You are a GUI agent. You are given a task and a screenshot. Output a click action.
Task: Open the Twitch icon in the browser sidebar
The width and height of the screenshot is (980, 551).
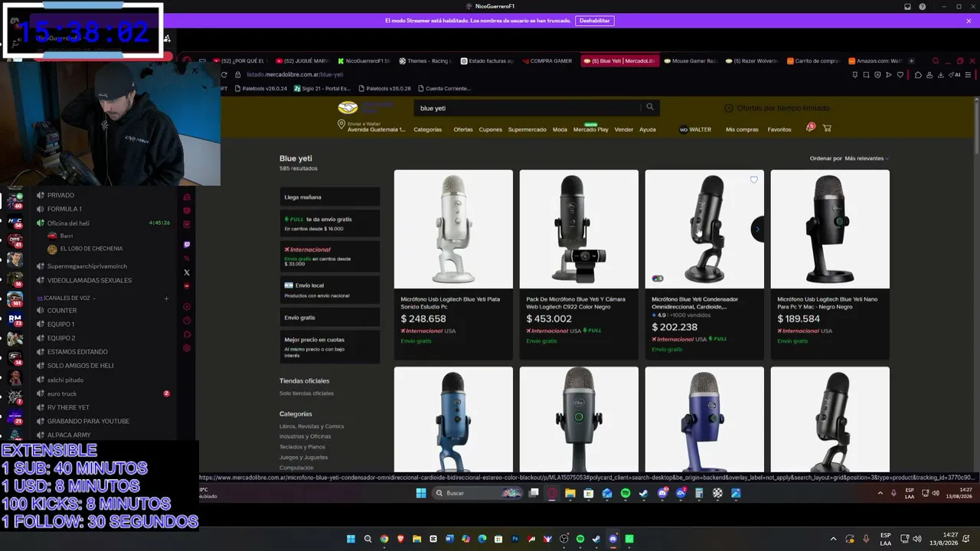tap(187, 245)
